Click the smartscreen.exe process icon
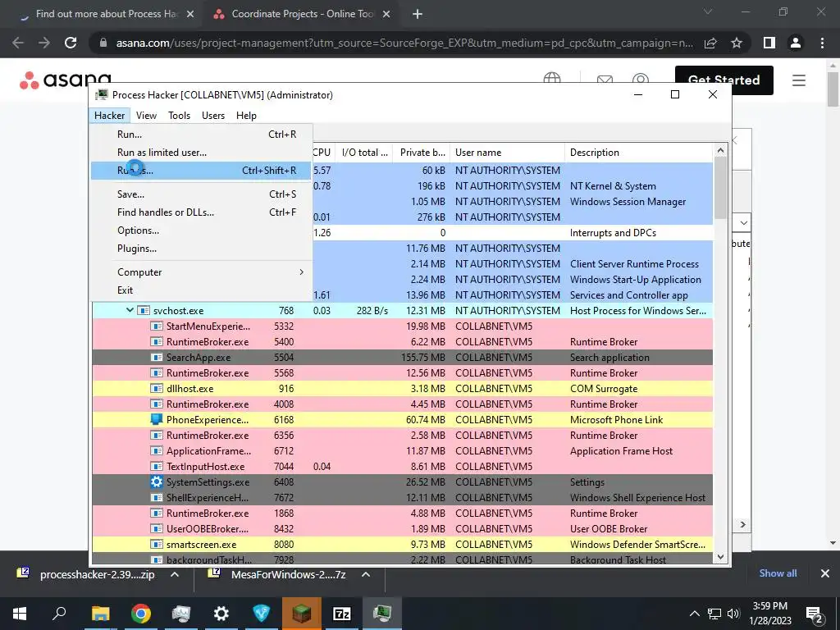Screen dimensions: 840x630 (x=157, y=545)
